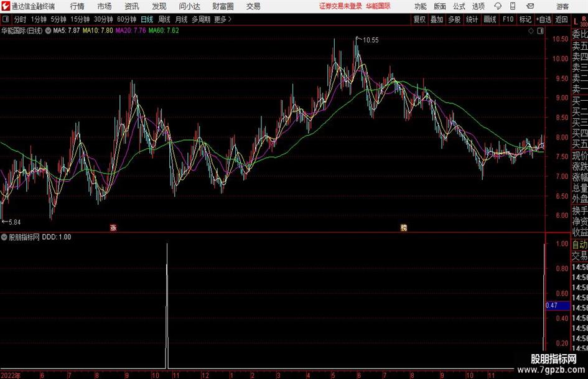This screenshot has width=588, height=379.
Task: Click the 自动 button in side panel
Action: click(580, 245)
